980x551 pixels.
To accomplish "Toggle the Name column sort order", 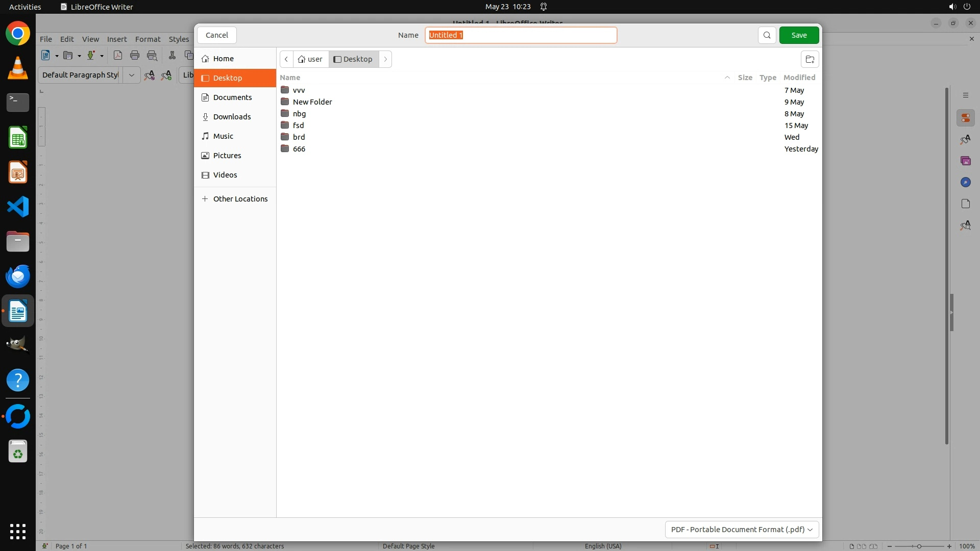I will pos(290,78).
